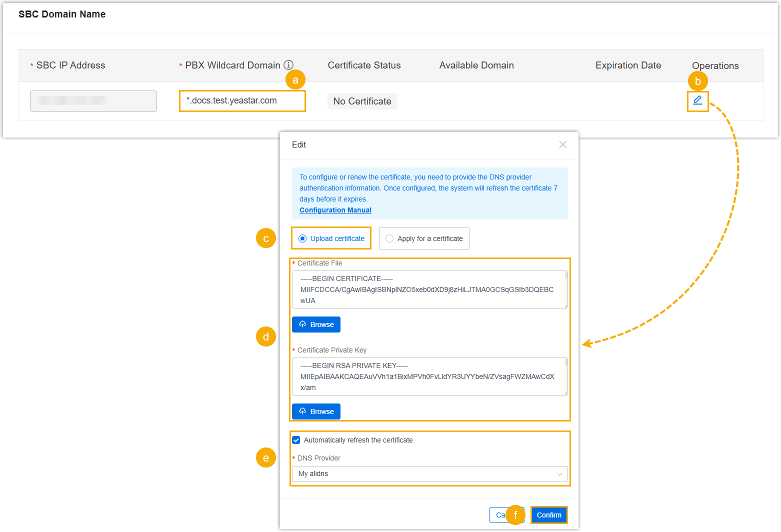The height and width of the screenshot is (532, 781).
Task: Click the DNS Provider chevron arrow
Action: 559,474
